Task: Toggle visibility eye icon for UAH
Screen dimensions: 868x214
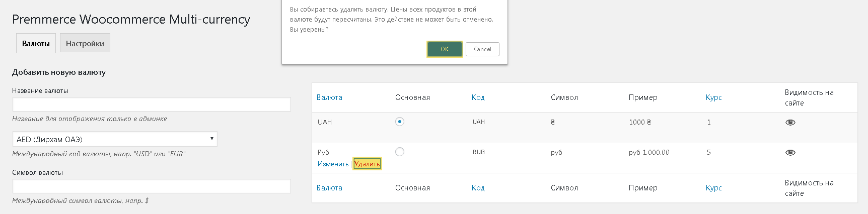Action: click(x=790, y=122)
